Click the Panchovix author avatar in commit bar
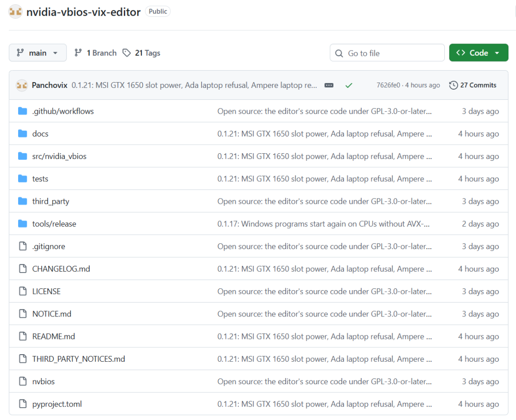This screenshot has width=516, height=420. (21, 85)
